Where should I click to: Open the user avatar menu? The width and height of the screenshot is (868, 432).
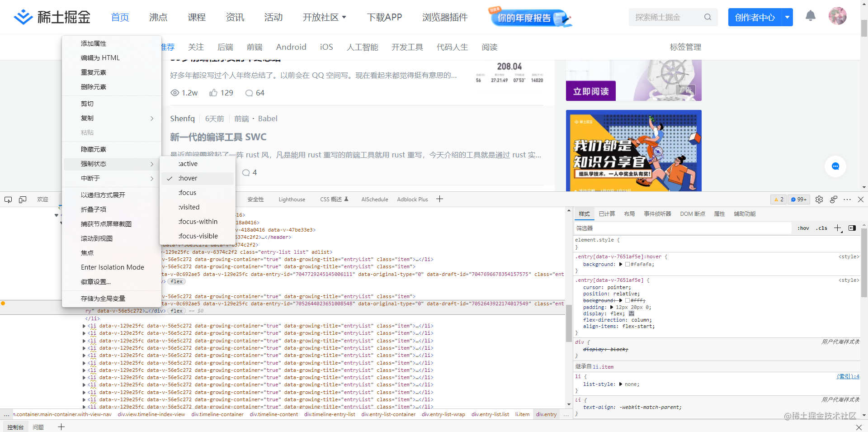pos(837,16)
